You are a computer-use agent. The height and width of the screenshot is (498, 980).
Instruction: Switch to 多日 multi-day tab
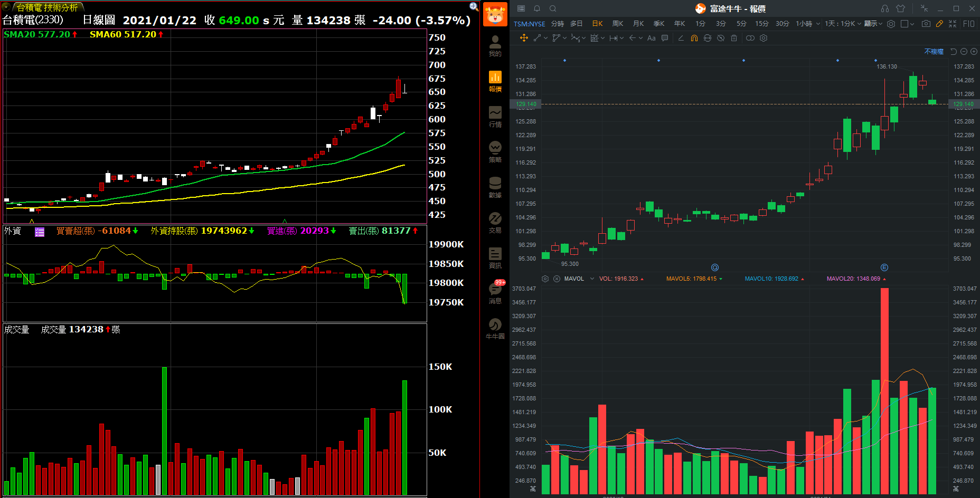pos(577,24)
